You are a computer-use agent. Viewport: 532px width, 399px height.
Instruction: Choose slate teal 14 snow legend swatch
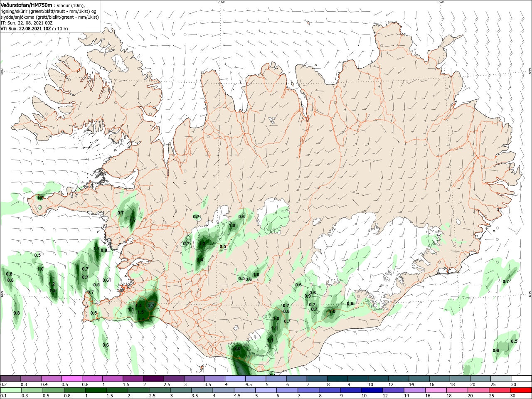pos(419,379)
